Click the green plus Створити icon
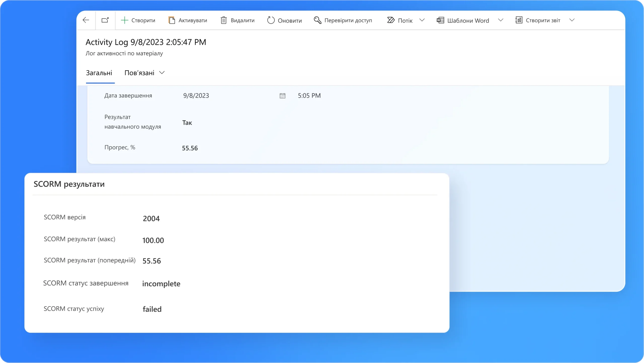Viewport: 644px width, 363px height. pos(125,20)
